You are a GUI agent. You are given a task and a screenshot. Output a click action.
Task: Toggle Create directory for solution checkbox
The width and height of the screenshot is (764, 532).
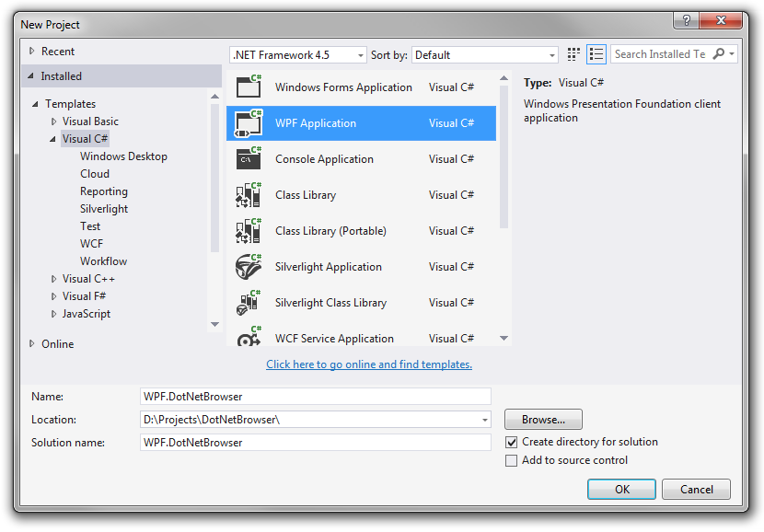pos(511,442)
